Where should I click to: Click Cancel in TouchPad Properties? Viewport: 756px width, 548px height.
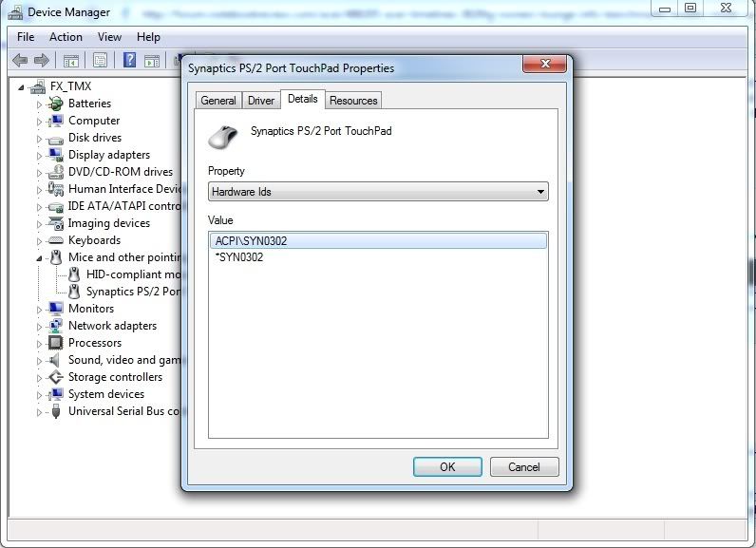point(524,466)
